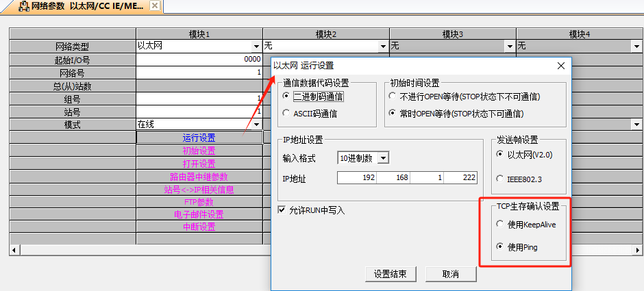Close the 网络参数 tab with its X

click(x=155, y=6)
